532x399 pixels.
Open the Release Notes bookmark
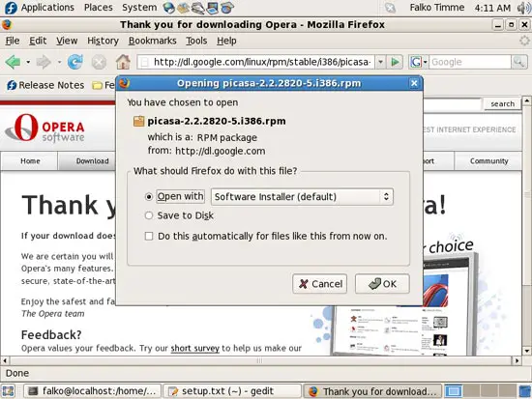coord(45,85)
